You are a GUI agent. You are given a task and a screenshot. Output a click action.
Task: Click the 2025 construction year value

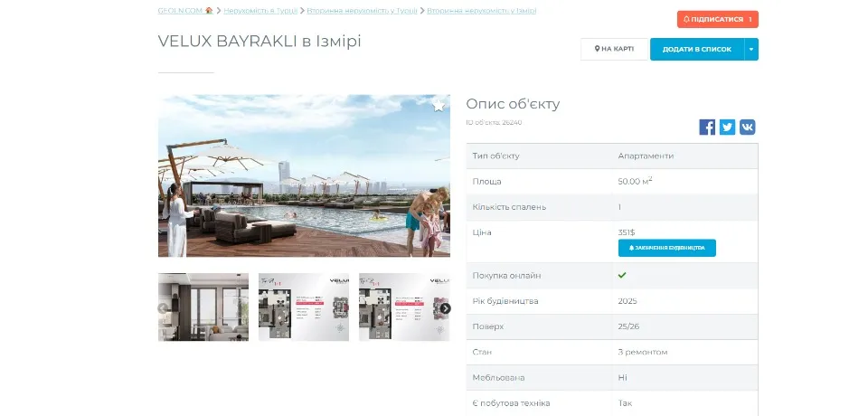point(627,301)
